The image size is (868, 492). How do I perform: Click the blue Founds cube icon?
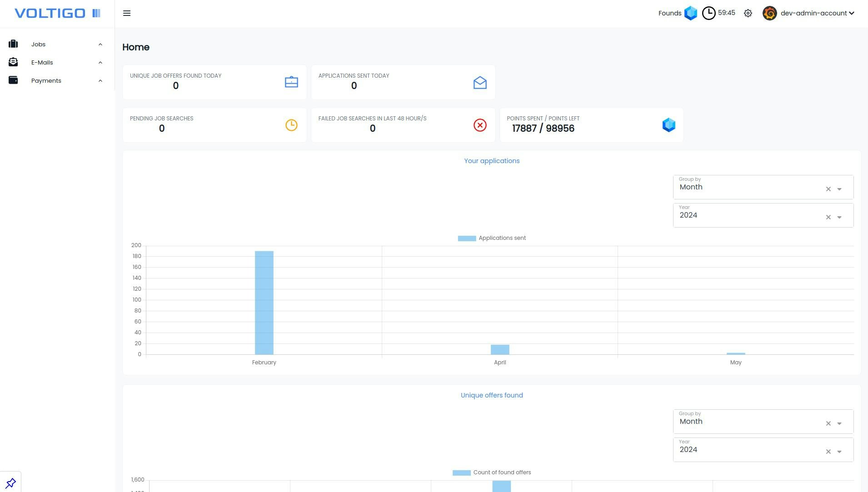click(691, 13)
